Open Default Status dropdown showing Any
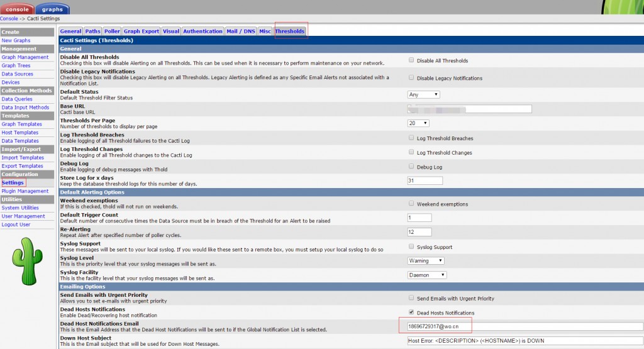 pos(423,94)
